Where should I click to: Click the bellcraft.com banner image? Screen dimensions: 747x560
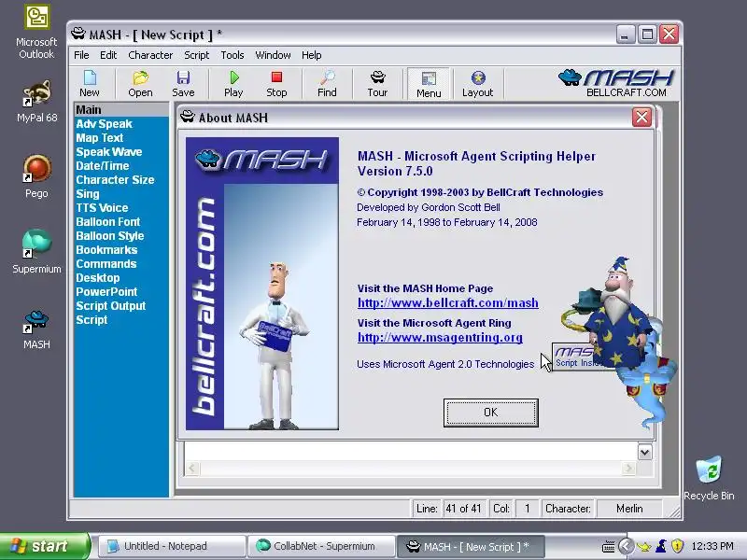pyautogui.click(x=262, y=284)
